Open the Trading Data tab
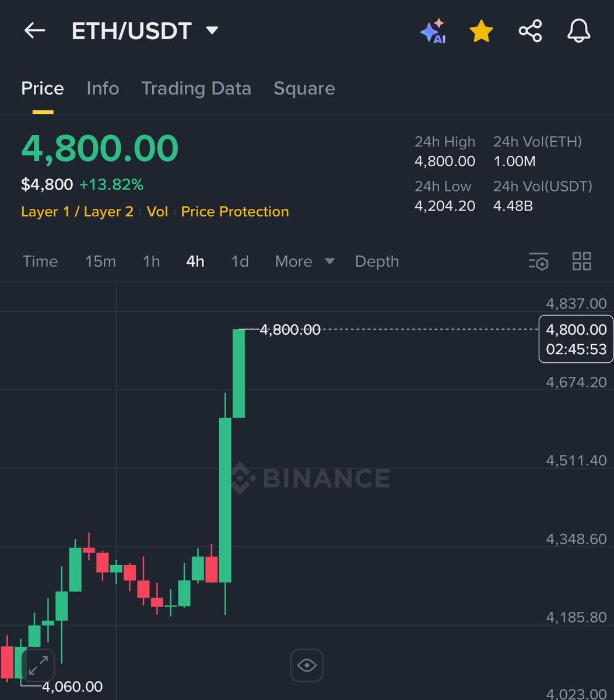This screenshot has height=700, width=614. click(x=196, y=89)
